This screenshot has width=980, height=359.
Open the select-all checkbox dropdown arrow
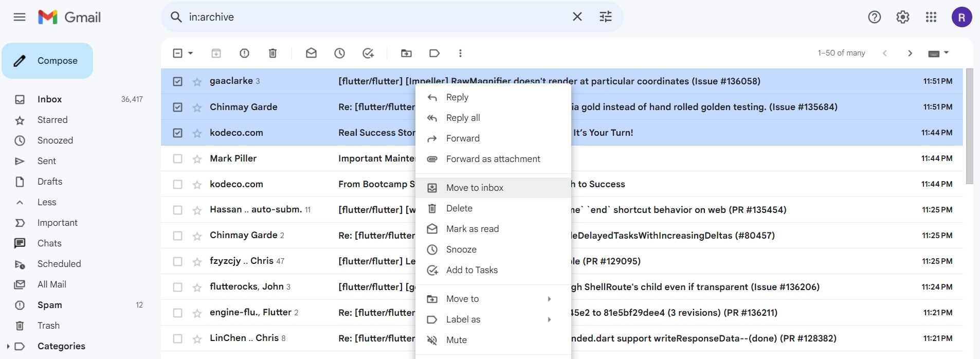(191, 53)
